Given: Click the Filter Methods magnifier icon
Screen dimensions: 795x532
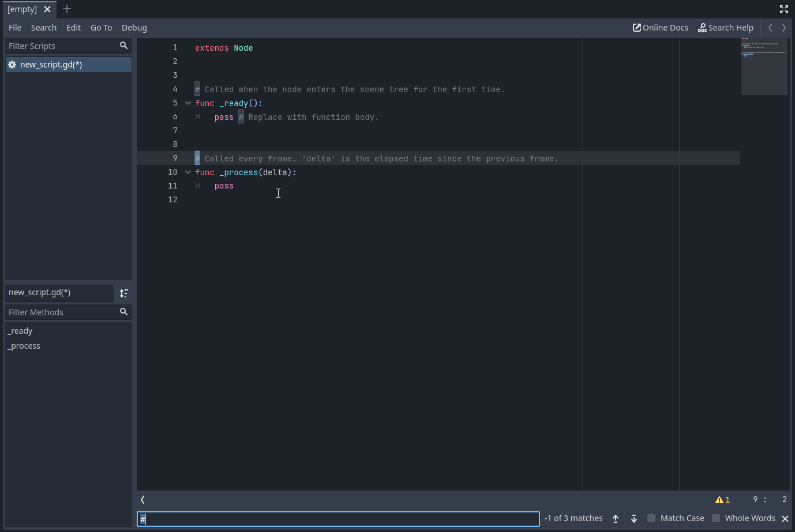Looking at the screenshot, I should click(123, 312).
